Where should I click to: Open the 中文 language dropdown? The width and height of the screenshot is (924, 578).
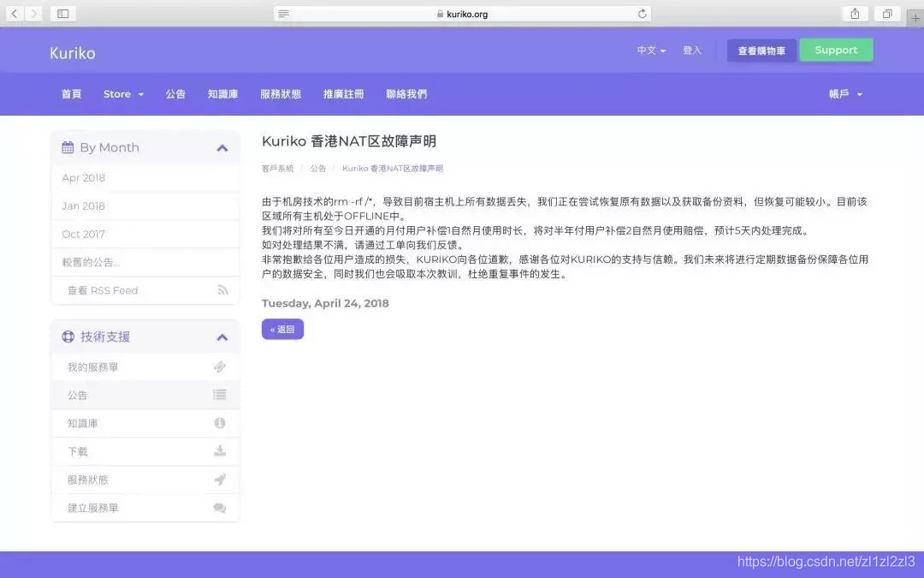(651, 51)
